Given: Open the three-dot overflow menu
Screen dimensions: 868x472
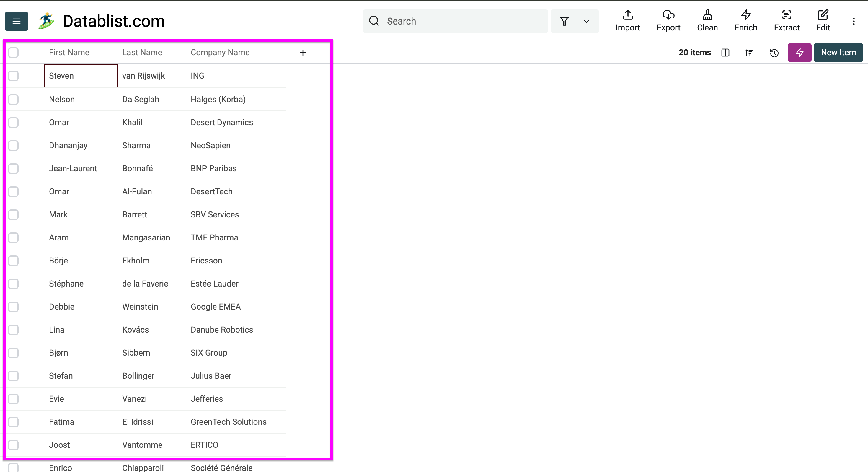Looking at the screenshot, I should (x=854, y=21).
